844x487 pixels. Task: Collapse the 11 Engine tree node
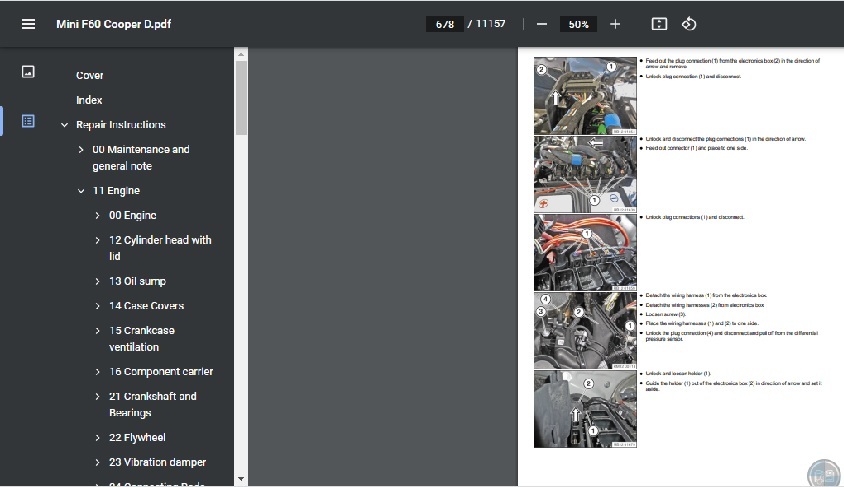click(81, 191)
